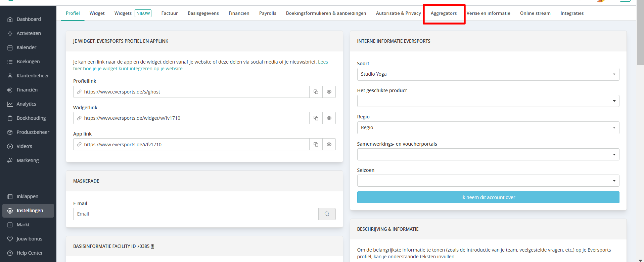Screen dimensions: 644x262
Task: Click the Profiellink URL field
Action: 191,92
